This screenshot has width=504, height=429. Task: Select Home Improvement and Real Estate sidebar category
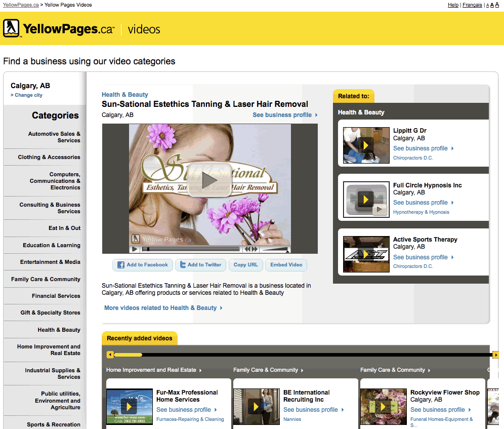(49, 350)
